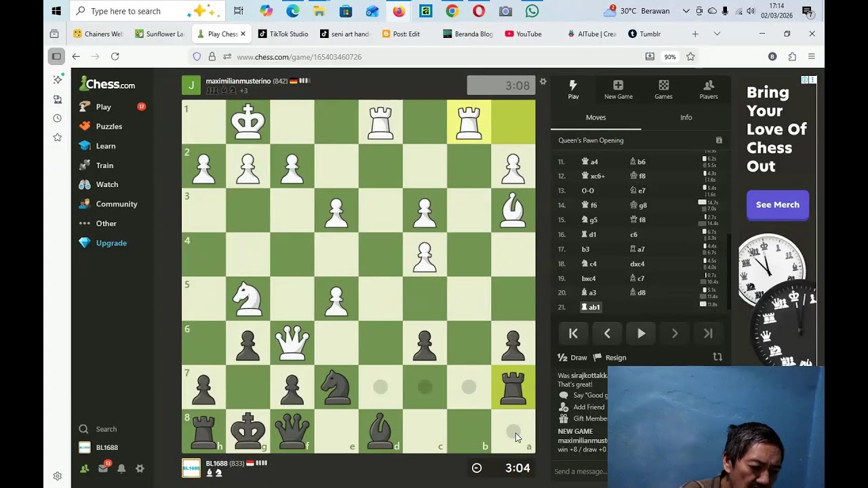Jump to the last move

tap(708, 333)
